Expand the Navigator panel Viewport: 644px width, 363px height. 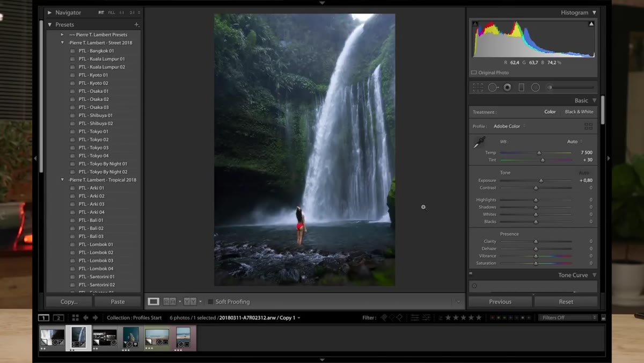pos(50,12)
